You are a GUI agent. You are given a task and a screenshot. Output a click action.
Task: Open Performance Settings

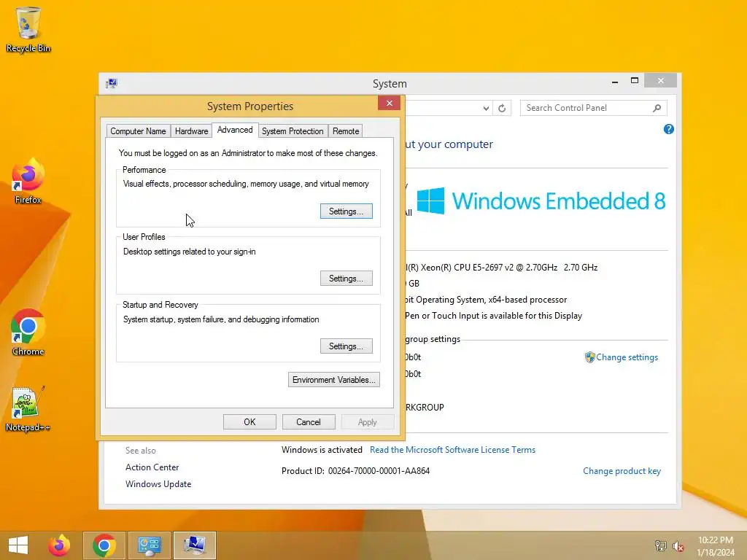click(347, 211)
